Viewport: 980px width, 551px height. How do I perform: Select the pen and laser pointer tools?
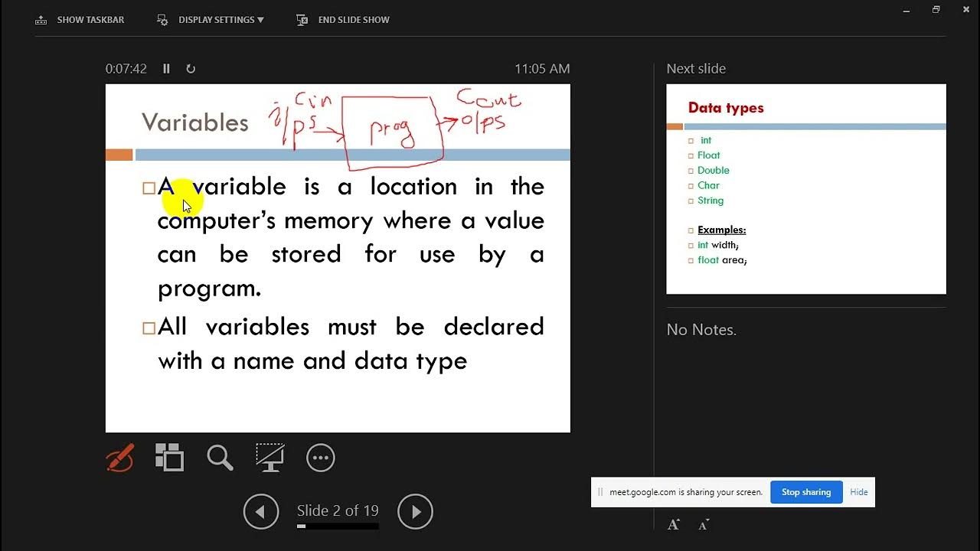[x=119, y=458]
